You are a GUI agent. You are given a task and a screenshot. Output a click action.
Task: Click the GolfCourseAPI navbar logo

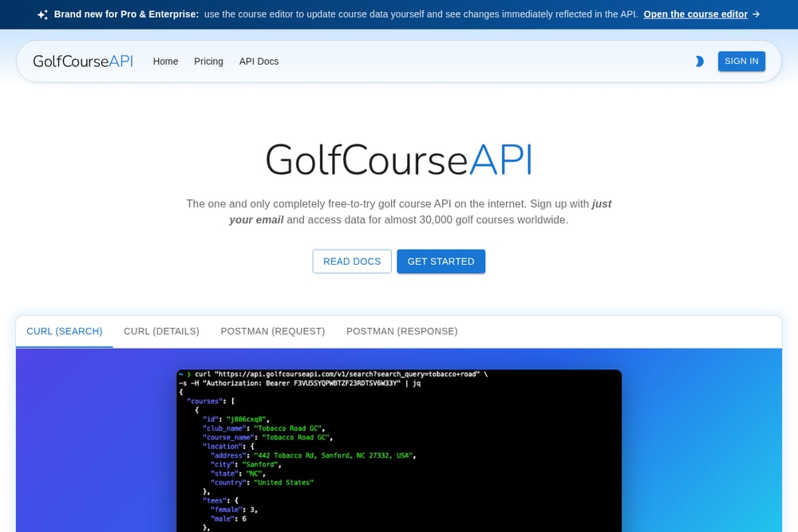(83, 61)
